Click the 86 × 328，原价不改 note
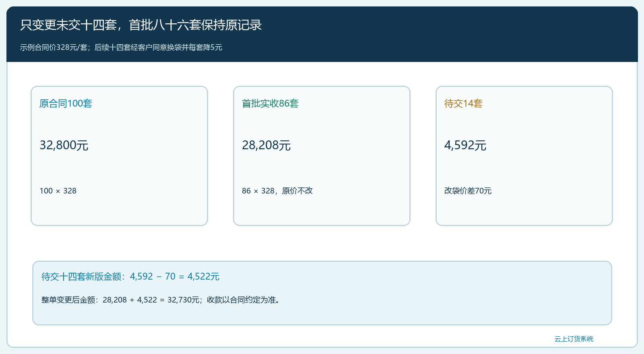This screenshot has height=354, width=644. click(x=277, y=191)
